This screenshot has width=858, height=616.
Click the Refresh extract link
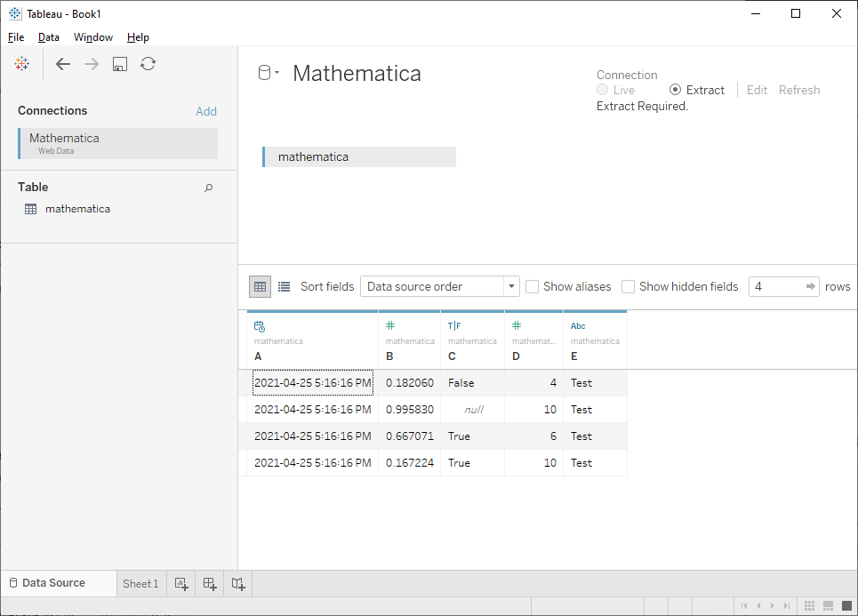tap(799, 90)
